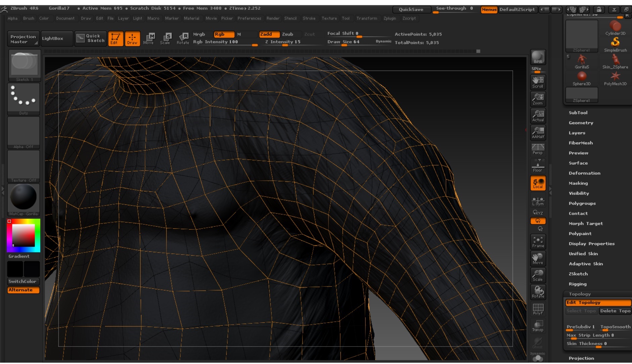Select the Move view icon in right shelf
632x364 pixels.
point(538,259)
